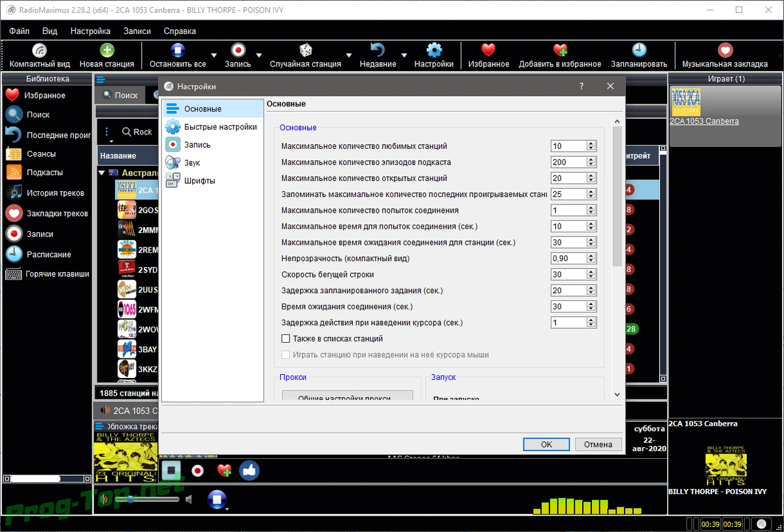Open 2CA 1053 Canberra link in Играет panel
Viewport: 784px width, 532px height.
click(704, 121)
